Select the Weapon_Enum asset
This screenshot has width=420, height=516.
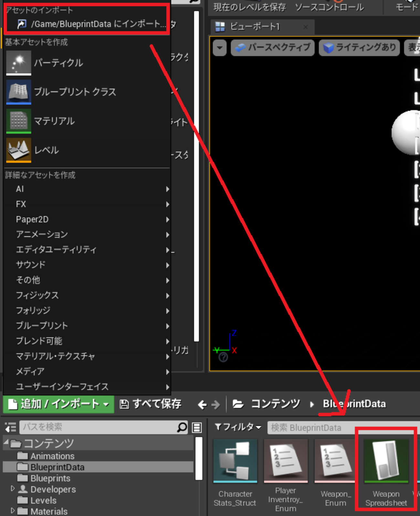(x=336, y=473)
